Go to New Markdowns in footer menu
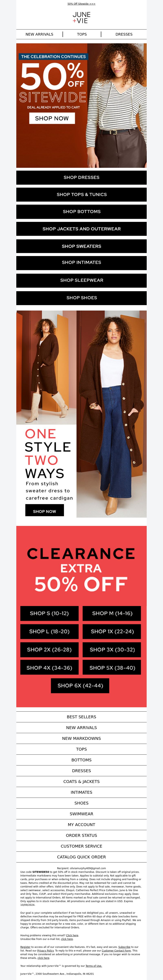This screenshot has height=980, width=163. 81,738
